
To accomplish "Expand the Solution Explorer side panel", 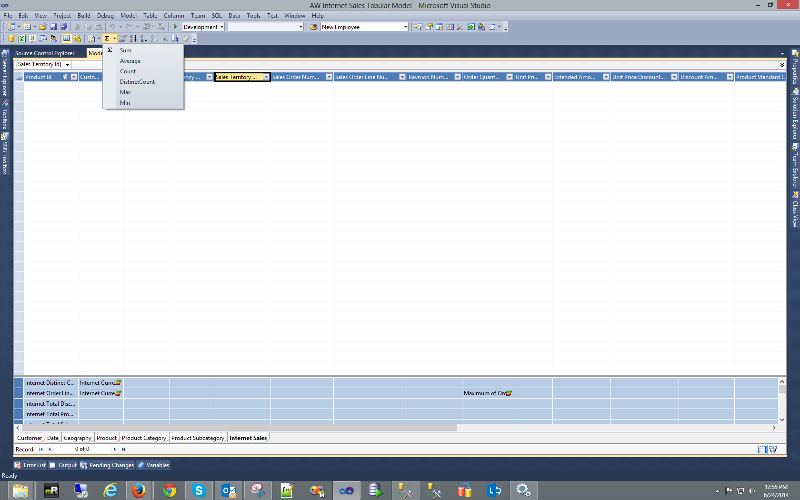I will [x=795, y=114].
